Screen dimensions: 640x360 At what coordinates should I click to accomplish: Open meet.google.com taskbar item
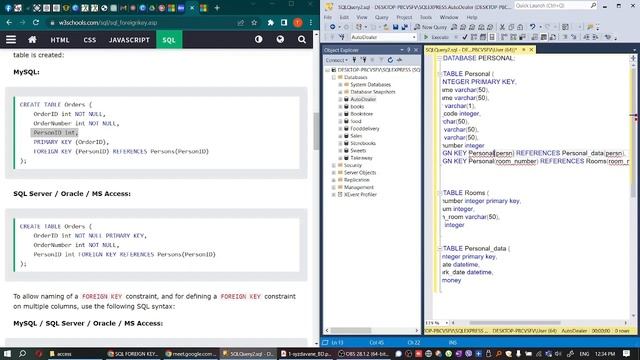(x=190, y=354)
